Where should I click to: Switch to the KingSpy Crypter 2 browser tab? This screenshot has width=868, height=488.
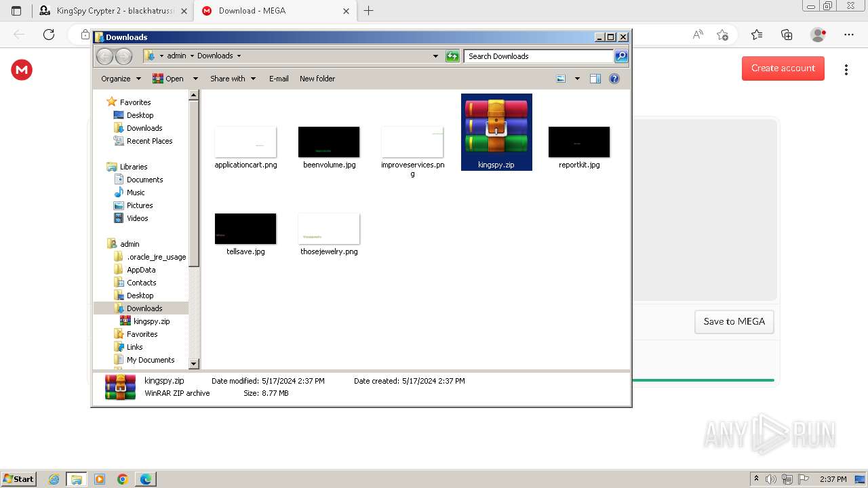click(113, 11)
